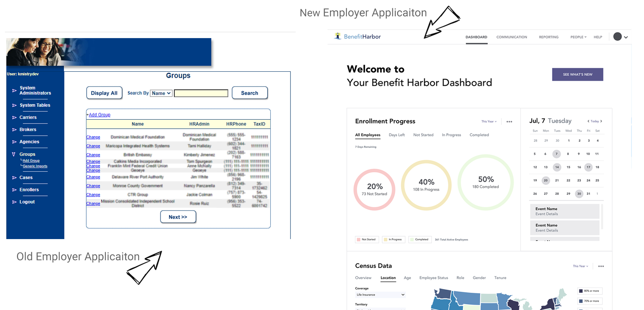
Task: Click Change link for British Embassy
Action: (93, 155)
